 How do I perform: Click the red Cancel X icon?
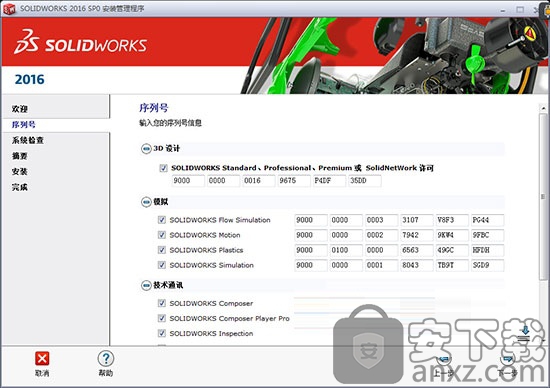pyautogui.click(x=42, y=359)
